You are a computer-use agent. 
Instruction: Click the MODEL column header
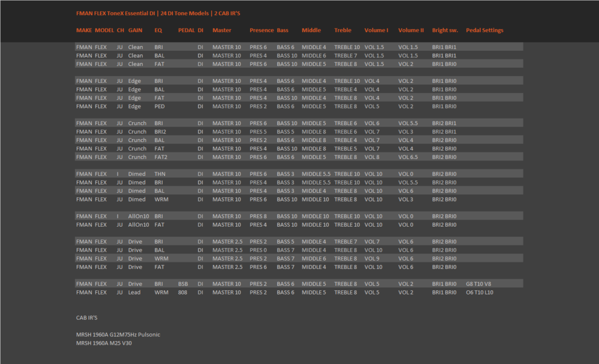[104, 30]
